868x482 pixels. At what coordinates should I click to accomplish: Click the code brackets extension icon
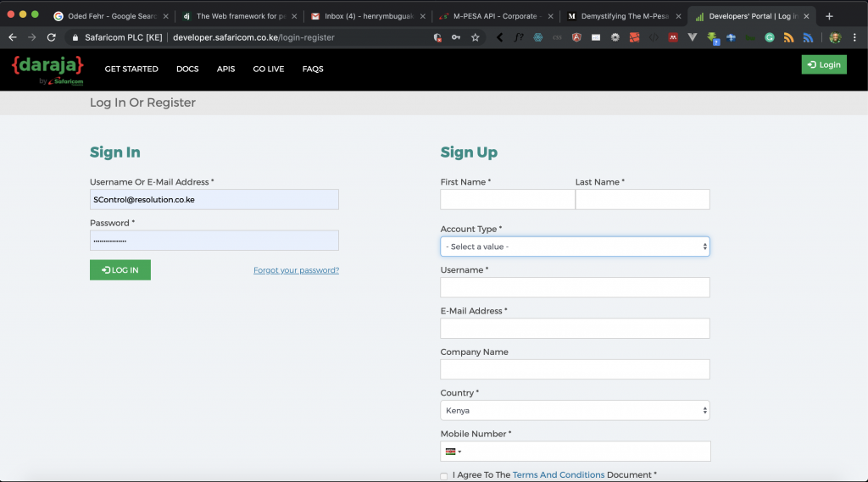[654, 37]
